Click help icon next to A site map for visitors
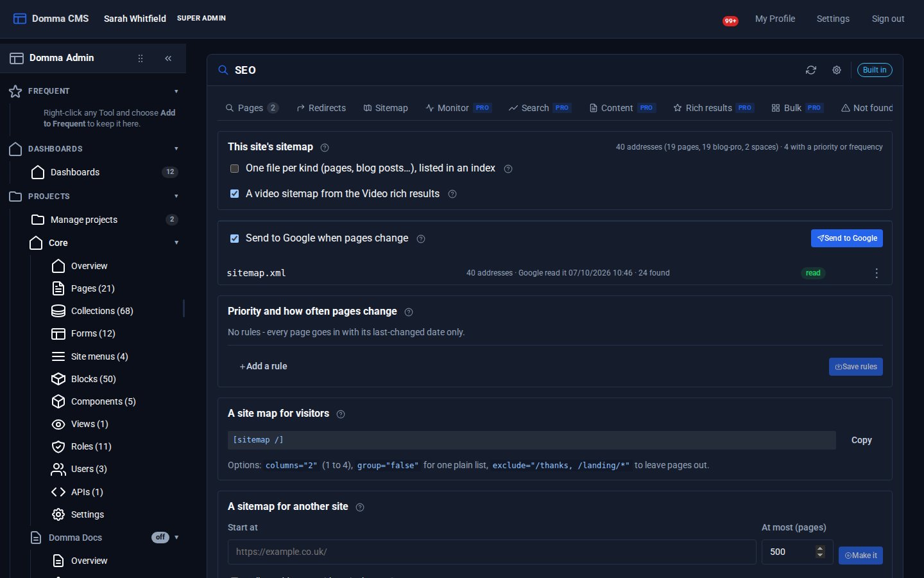 tap(341, 414)
